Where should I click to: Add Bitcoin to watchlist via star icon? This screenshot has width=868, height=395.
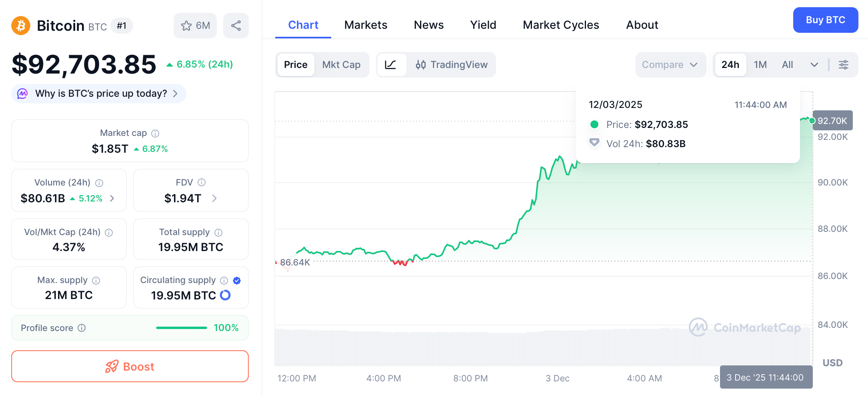[186, 25]
